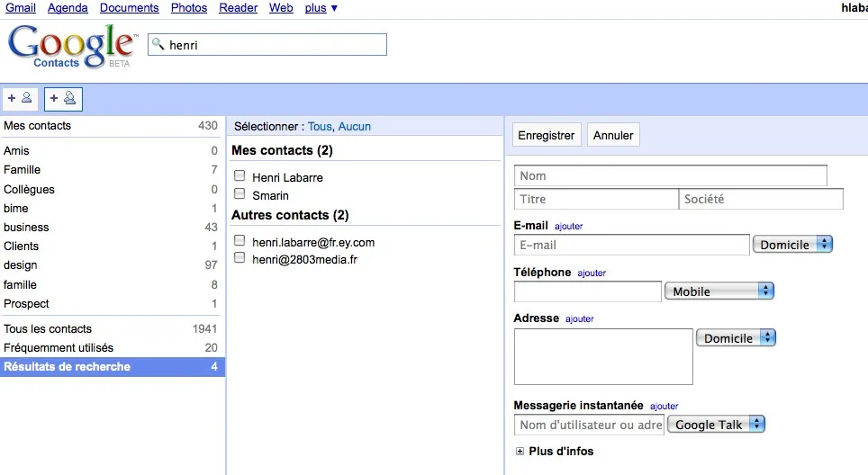
Task: Tick the checkbox for henri.labarre@fr.ey.com
Action: point(240,240)
